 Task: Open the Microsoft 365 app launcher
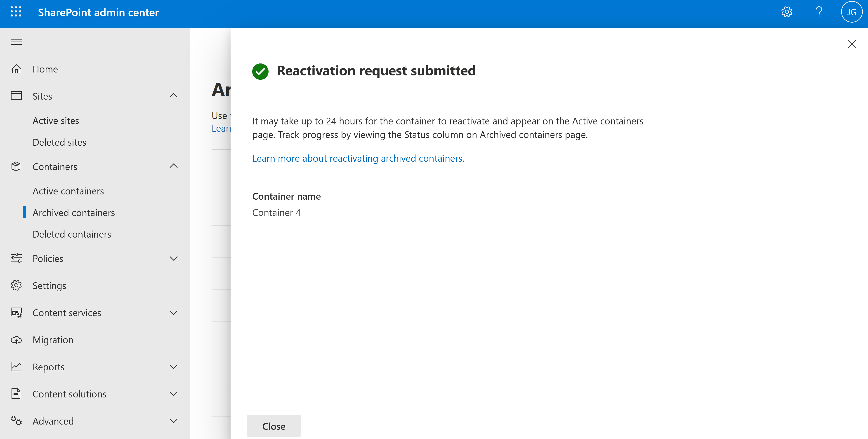(x=16, y=12)
